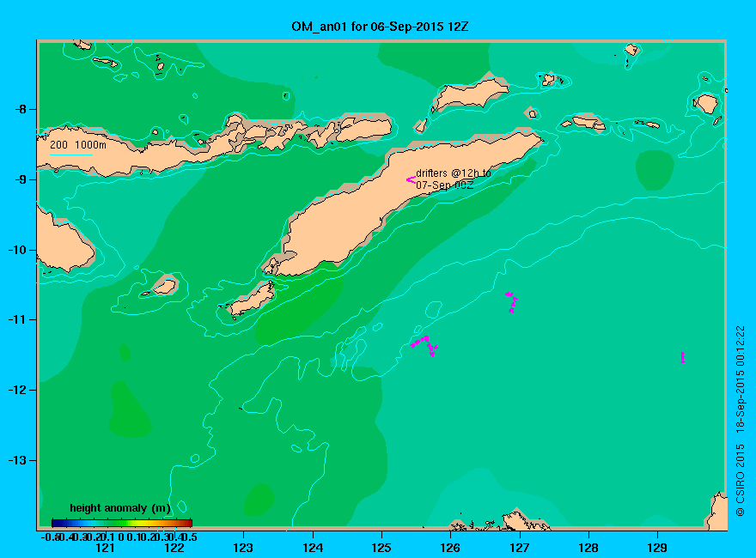Click the Rote island southwest of Timor

pos(253,300)
